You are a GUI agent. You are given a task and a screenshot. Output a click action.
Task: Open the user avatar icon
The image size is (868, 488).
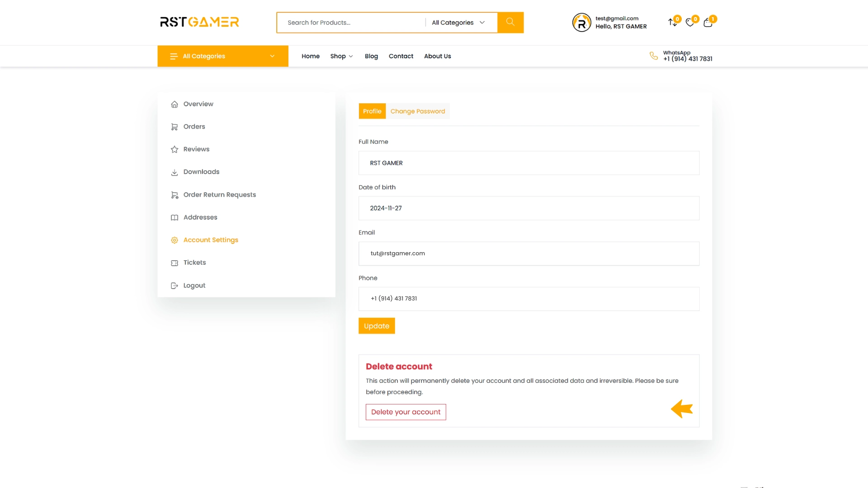click(582, 22)
